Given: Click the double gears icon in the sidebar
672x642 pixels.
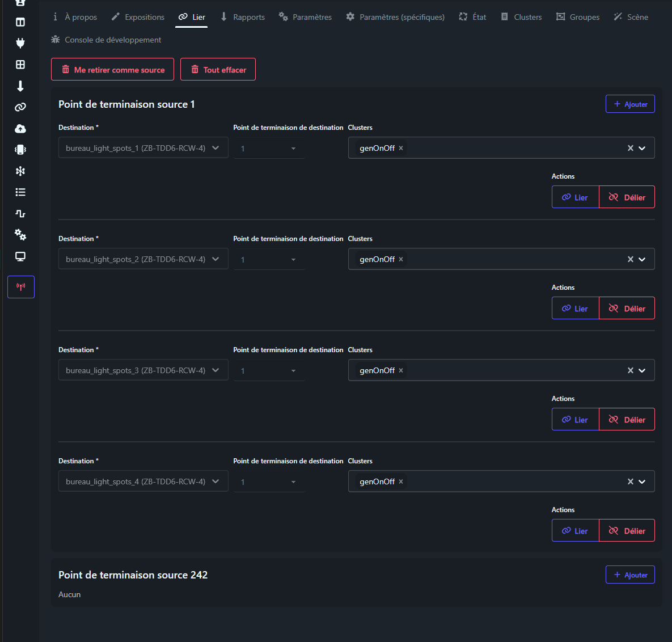Looking at the screenshot, I should click(x=20, y=235).
